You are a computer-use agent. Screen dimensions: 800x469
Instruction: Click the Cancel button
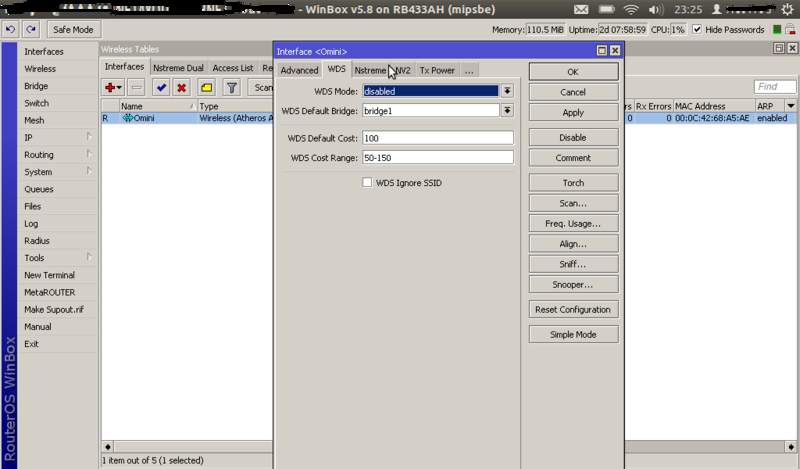point(573,92)
